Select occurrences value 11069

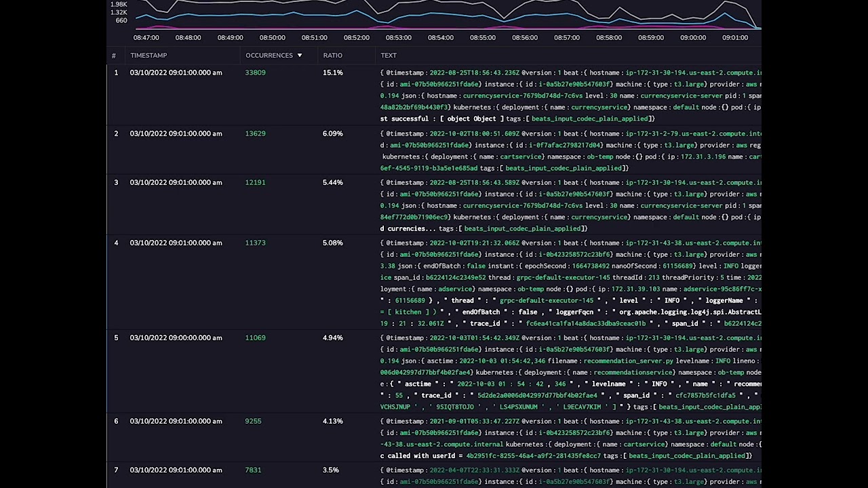[x=255, y=338]
